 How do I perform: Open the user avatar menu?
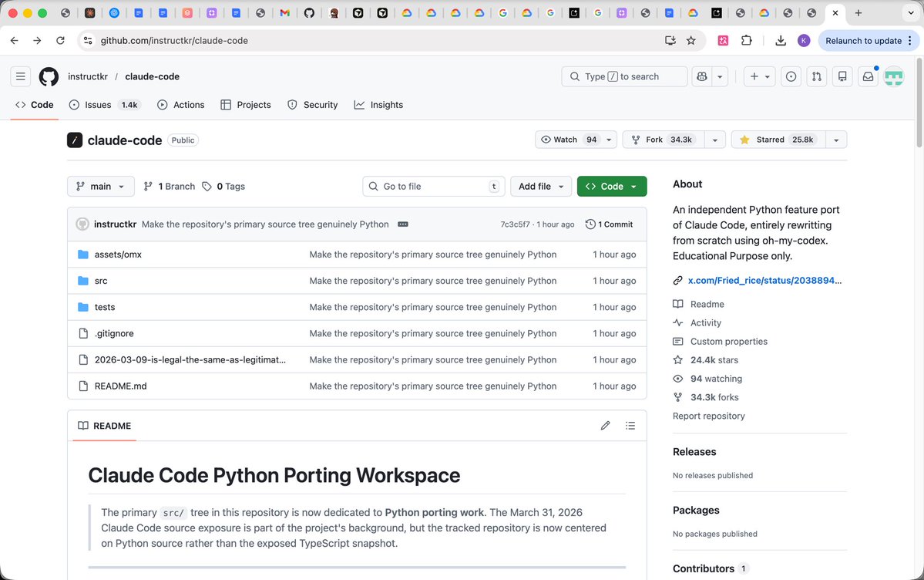click(x=894, y=76)
